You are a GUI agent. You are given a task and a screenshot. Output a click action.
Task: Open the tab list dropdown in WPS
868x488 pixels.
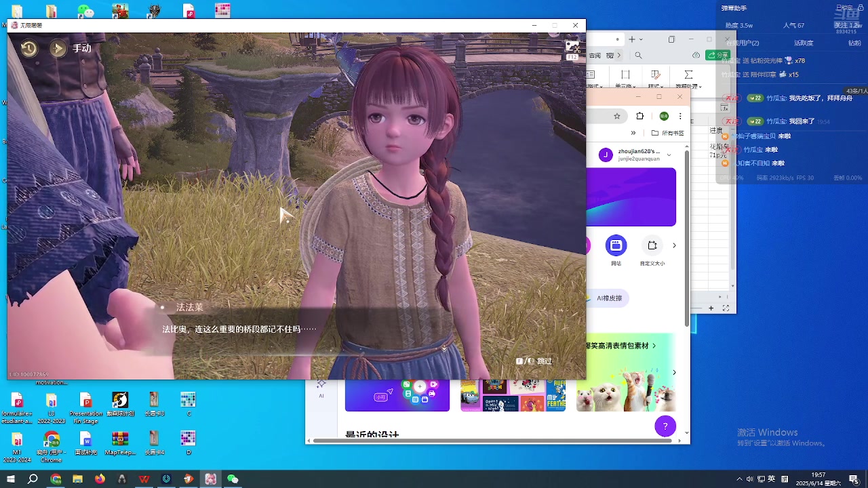point(642,39)
